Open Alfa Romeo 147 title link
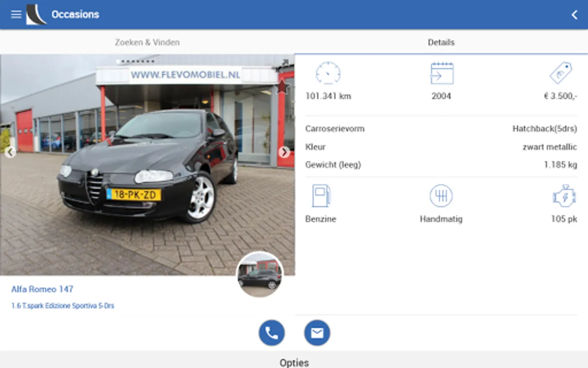588x368 pixels. pos(42,289)
